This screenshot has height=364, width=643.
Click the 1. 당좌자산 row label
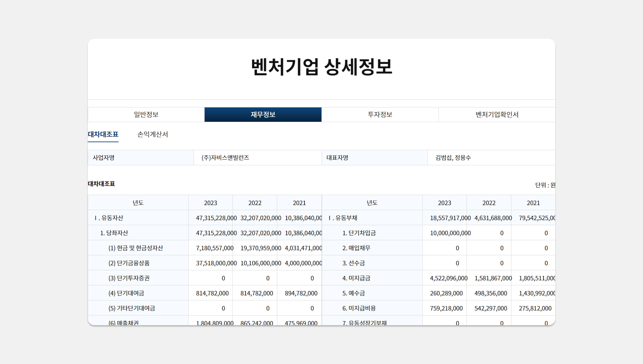[114, 233]
